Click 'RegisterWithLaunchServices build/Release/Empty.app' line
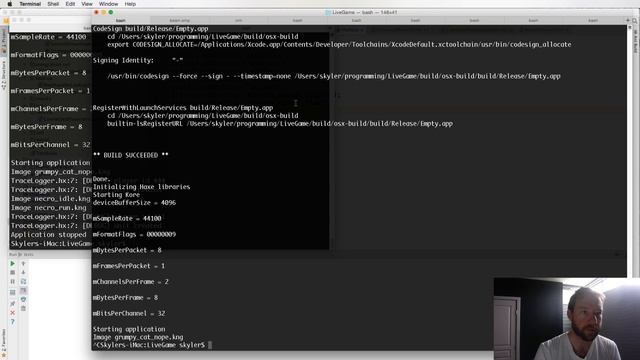 pos(183,108)
